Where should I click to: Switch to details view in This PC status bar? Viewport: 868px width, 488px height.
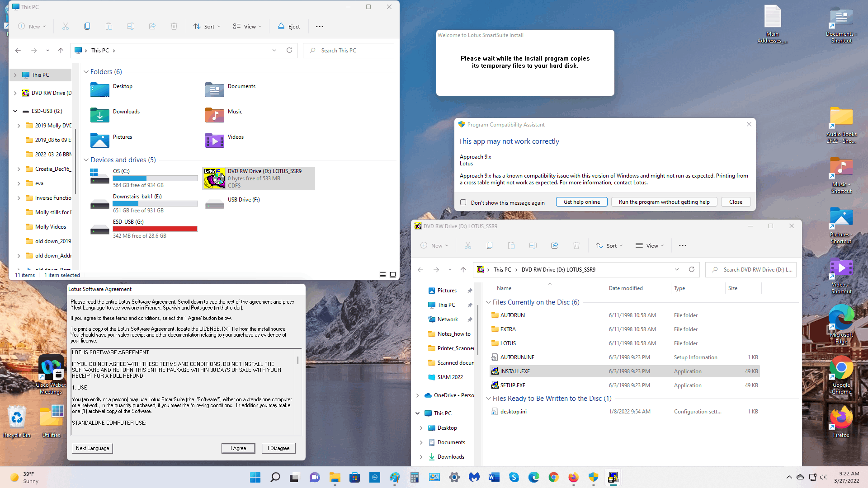(x=382, y=275)
